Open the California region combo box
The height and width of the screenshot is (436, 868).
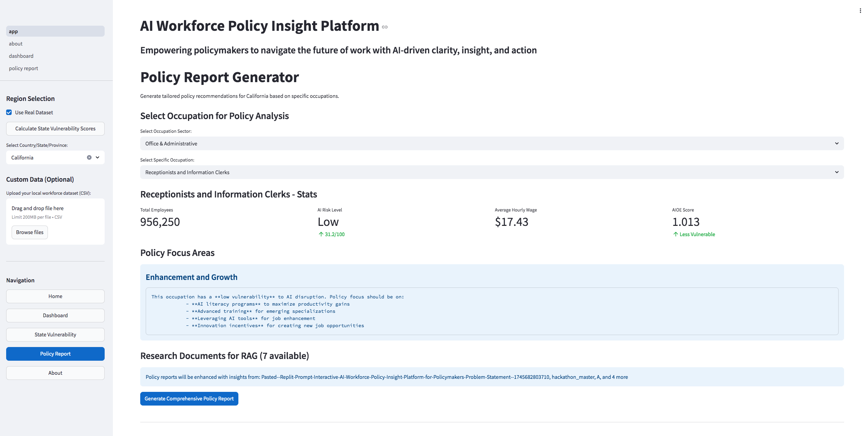click(x=44, y=157)
